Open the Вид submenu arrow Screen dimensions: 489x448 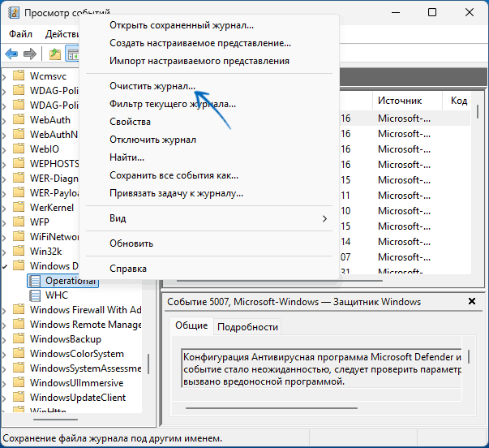click(324, 218)
